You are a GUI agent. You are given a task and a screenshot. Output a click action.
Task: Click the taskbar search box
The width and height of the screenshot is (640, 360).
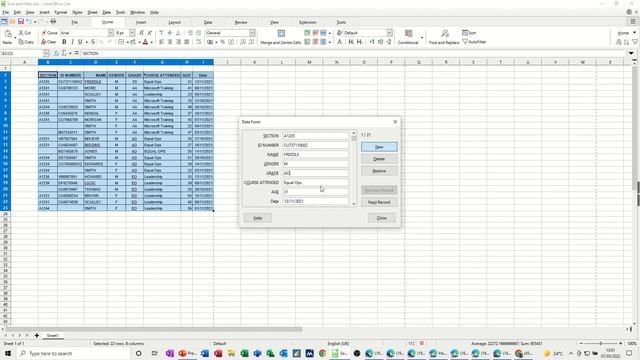pyautogui.click(x=73, y=353)
